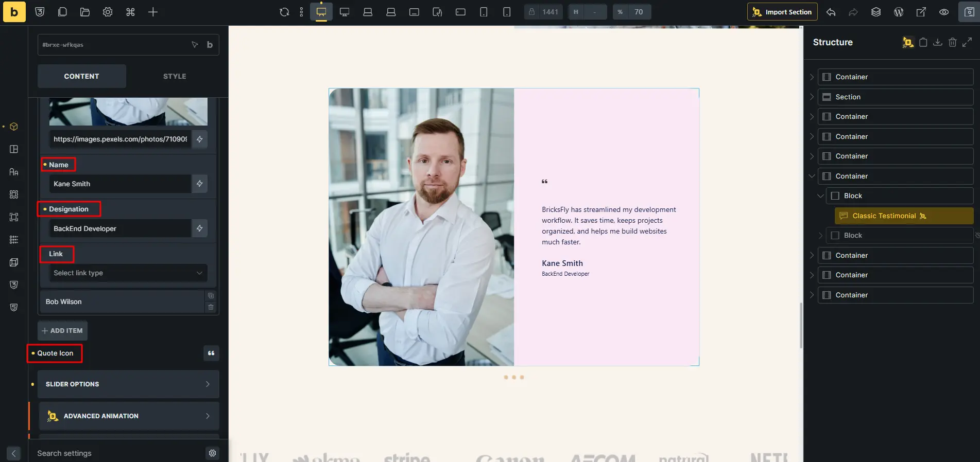Click the image URL input field

121,139
